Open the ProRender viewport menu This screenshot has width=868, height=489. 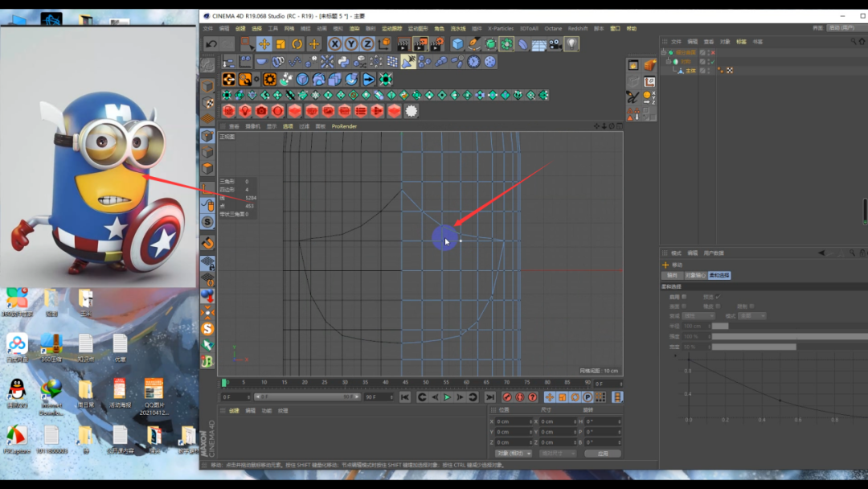pyautogui.click(x=344, y=126)
